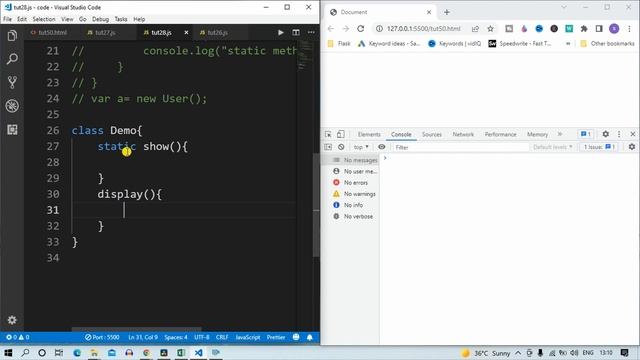Close the tut28.js editor tab
The width and height of the screenshot is (640, 360).
click(187, 32)
